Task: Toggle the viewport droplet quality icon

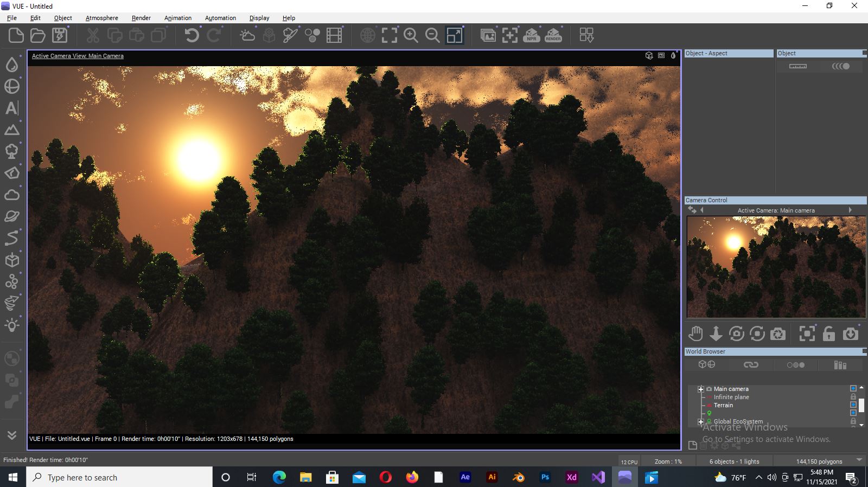Action: pyautogui.click(x=673, y=55)
